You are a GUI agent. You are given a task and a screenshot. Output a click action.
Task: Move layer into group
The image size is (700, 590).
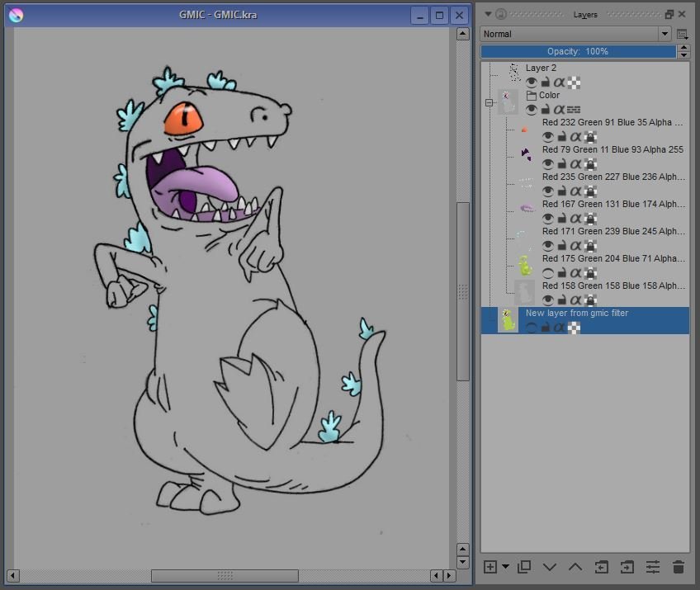(627, 567)
